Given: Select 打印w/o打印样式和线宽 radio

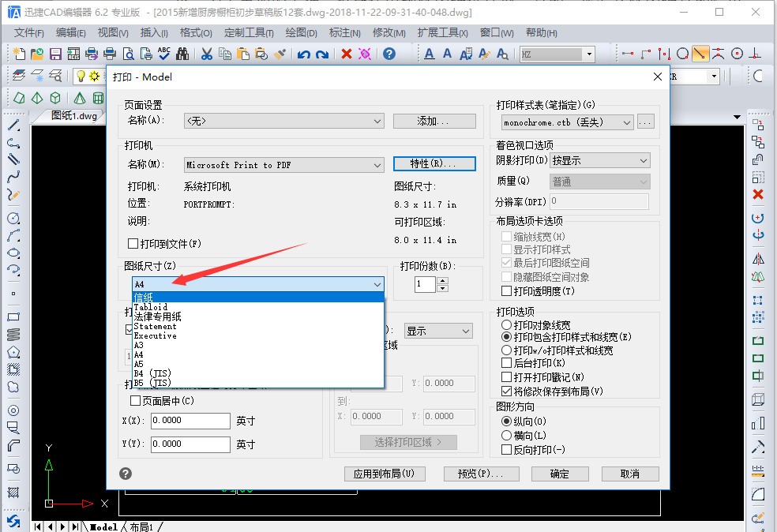Looking at the screenshot, I should (x=506, y=350).
